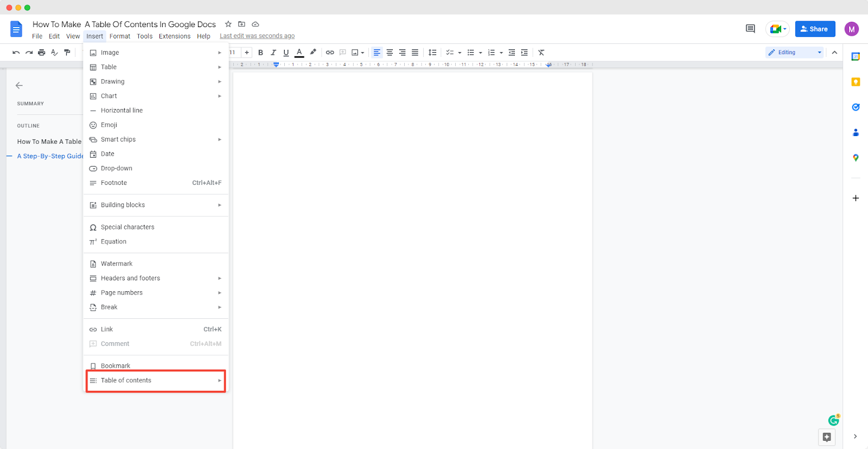The height and width of the screenshot is (449, 868).
Task: Open the highlight color picker
Action: click(313, 53)
